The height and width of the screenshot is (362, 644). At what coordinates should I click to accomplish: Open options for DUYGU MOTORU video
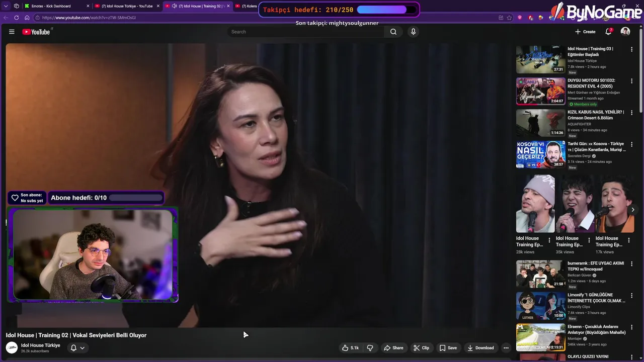pyautogui.click(x=631, y=81)
